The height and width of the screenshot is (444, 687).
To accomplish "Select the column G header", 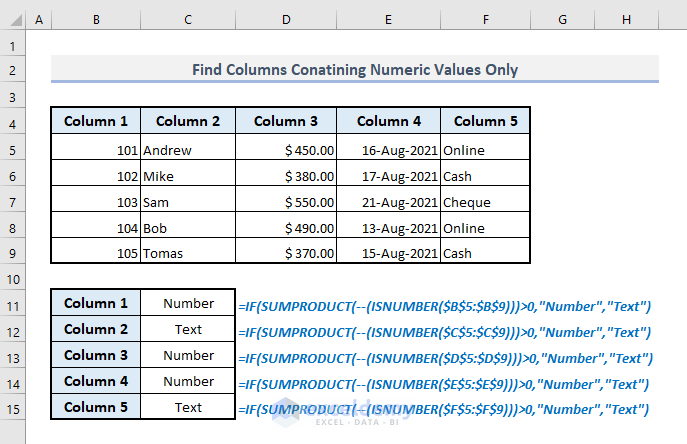I will pyautogui.click(x=563, y=19).
